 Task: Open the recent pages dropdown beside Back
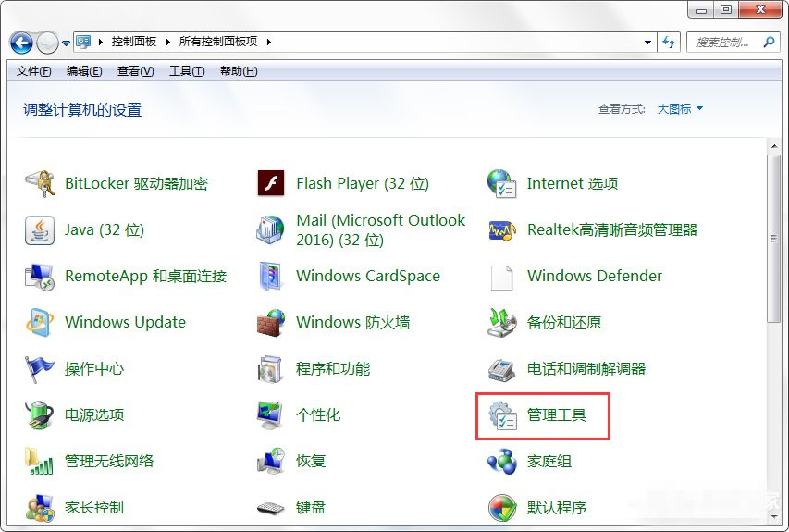tap(66, 43)
